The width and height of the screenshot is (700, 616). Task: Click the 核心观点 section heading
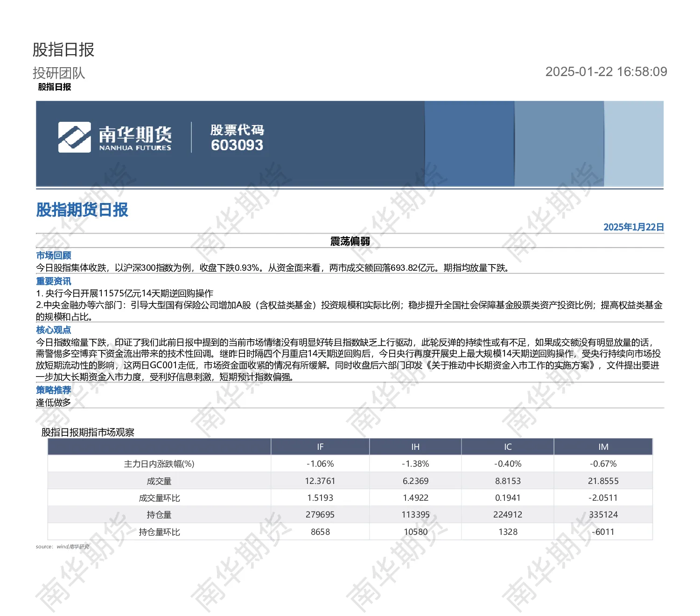54,330
